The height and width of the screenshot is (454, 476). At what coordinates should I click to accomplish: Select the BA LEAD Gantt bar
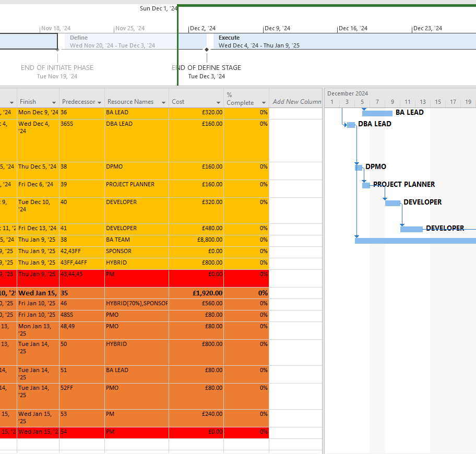pyautogui.click(x=377, y=112)
